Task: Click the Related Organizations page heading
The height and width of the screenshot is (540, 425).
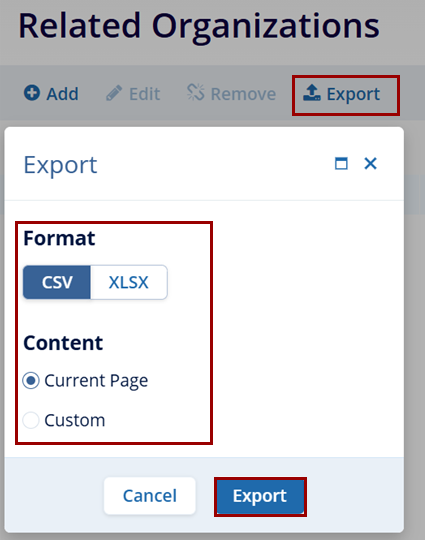Action: click(199, 27)
